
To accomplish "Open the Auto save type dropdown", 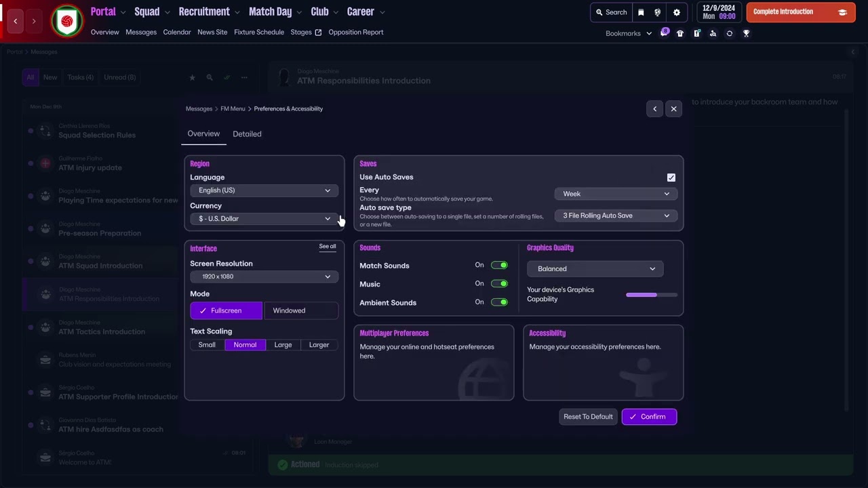I will (x=616, y=216).
